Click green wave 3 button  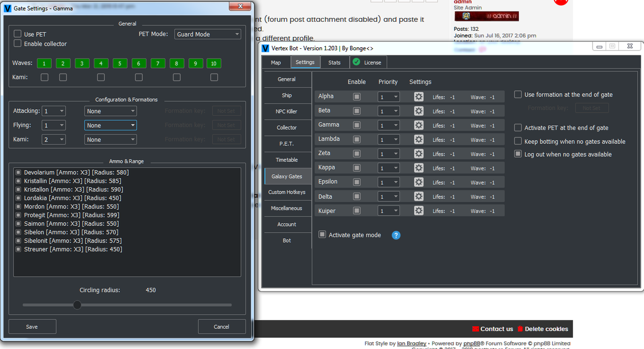point(82,63)
